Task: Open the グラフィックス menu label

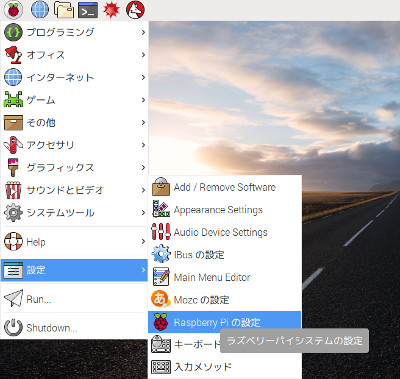Action: (x=60, y=167)
